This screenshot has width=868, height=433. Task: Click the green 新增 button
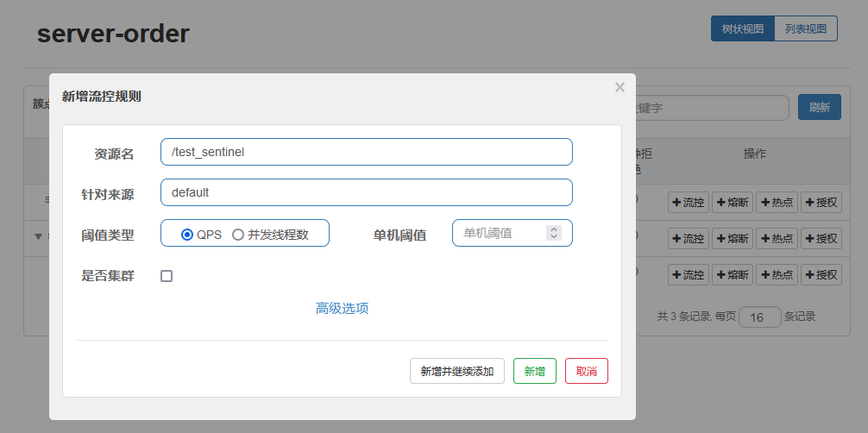(534, 371)
